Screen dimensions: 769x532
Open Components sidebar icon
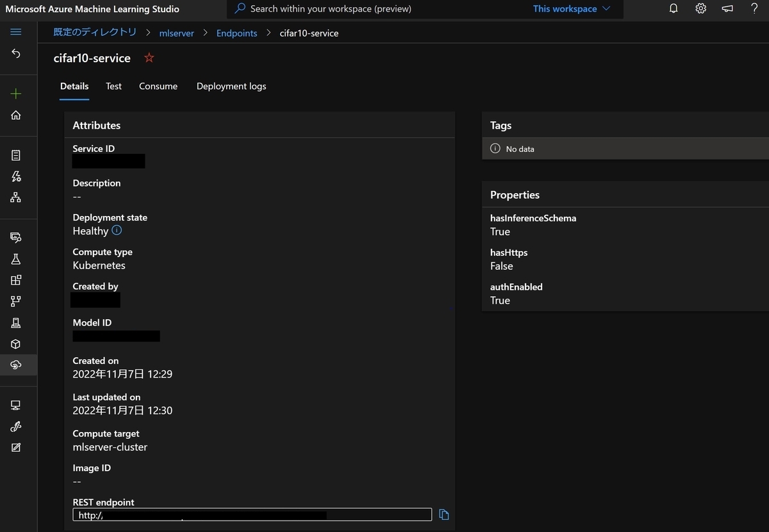(x=16, y=280)
